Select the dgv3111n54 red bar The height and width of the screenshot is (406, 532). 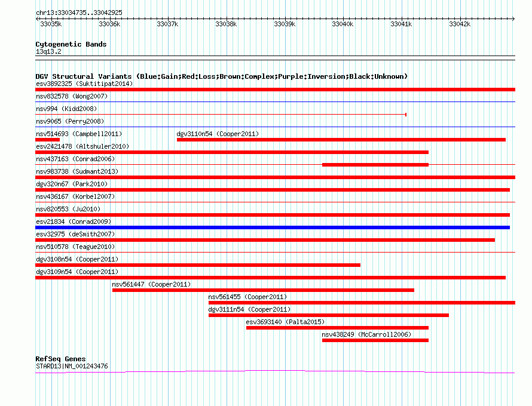coord(329,315)
